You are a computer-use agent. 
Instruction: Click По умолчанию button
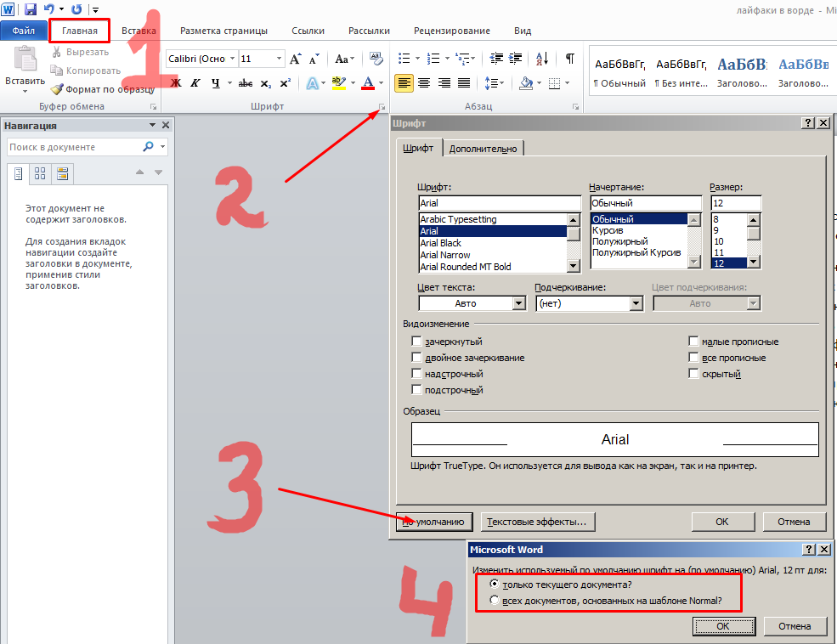(434, 522)
